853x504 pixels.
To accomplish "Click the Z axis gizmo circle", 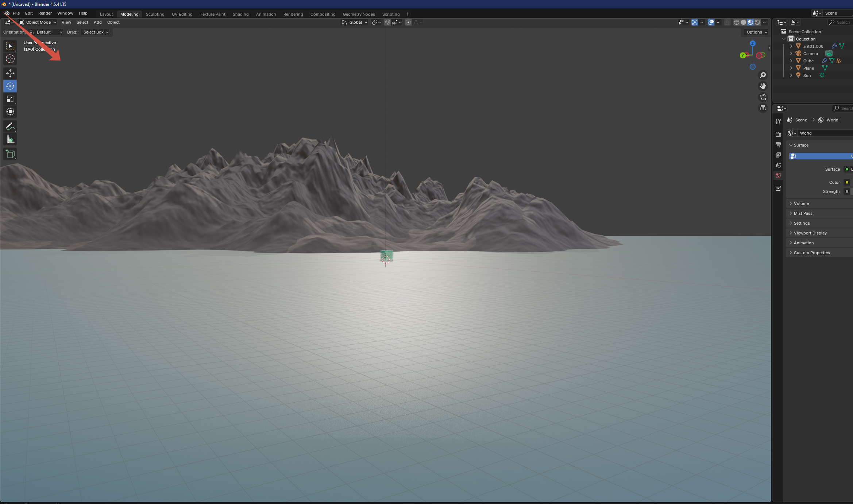I will pyautogui.click(x=752, y=43).
